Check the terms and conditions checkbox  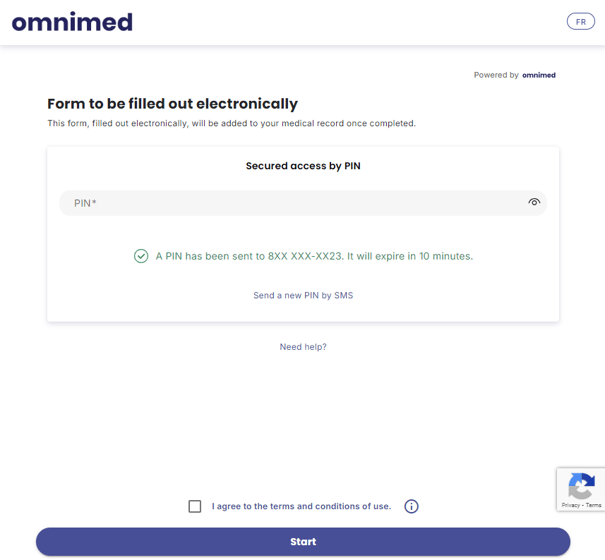tap(195, 506)
